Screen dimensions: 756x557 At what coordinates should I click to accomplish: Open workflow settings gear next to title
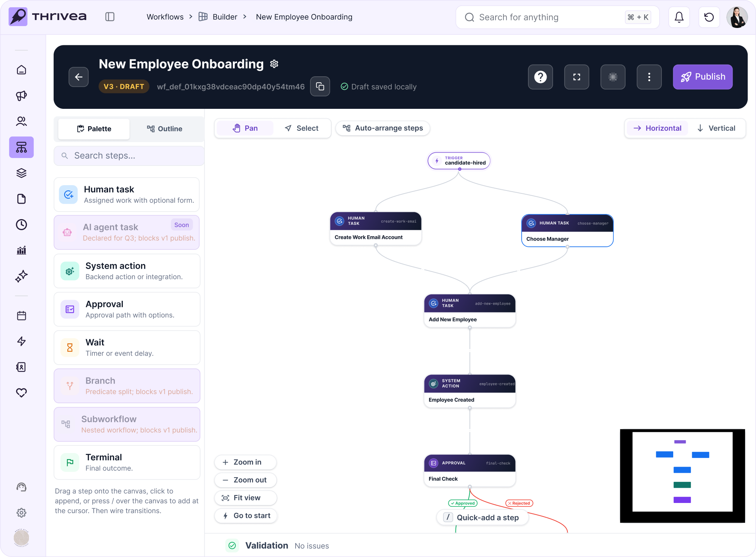tap(274, 64)
